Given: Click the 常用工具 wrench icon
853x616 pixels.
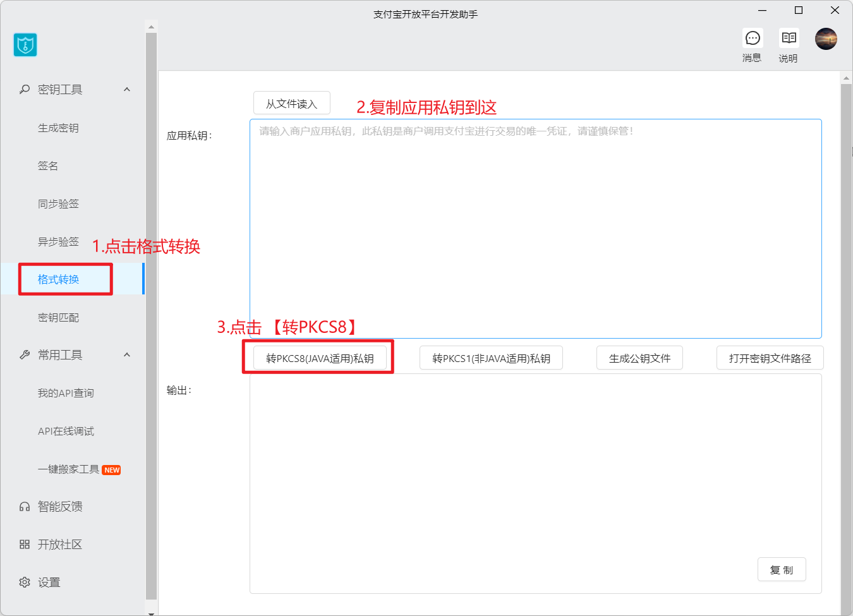Looking at the screenshot, I should tap(25, 355).
